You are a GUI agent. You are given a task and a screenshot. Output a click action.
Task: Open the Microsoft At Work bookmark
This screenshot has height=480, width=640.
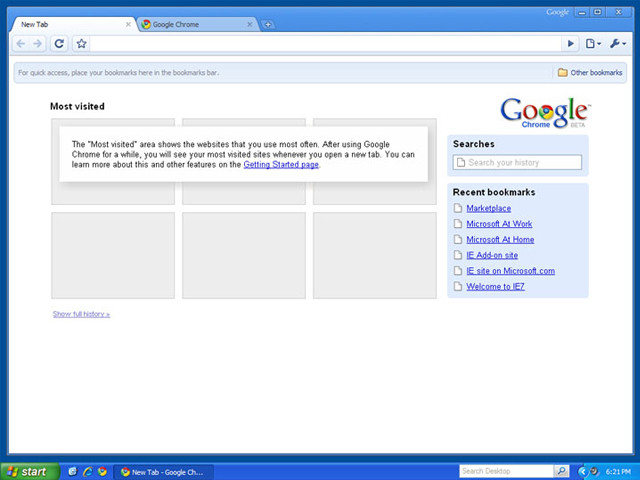(499, 224)
